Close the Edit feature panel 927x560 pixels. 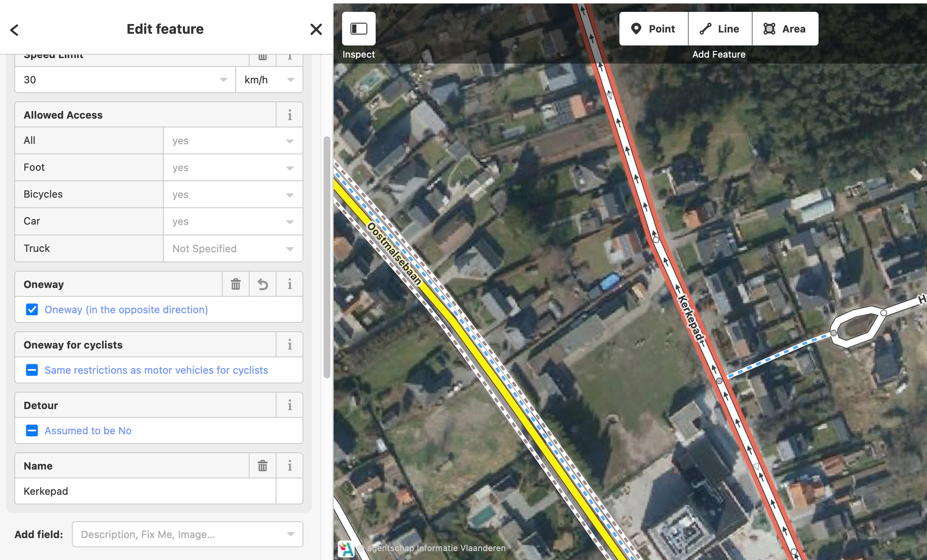click(x=316, y=29)
